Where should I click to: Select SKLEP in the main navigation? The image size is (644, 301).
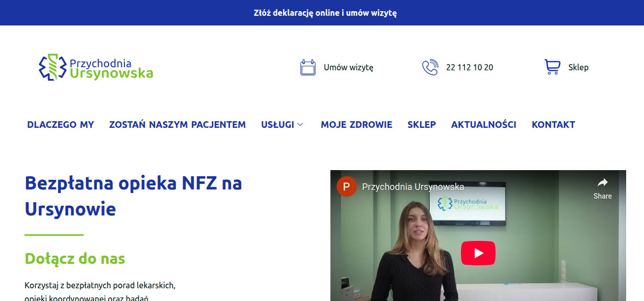tap(422, 125)
